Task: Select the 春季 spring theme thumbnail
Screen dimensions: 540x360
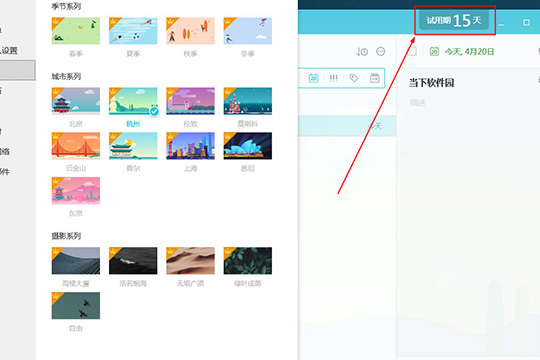Action: pos(76,31)
